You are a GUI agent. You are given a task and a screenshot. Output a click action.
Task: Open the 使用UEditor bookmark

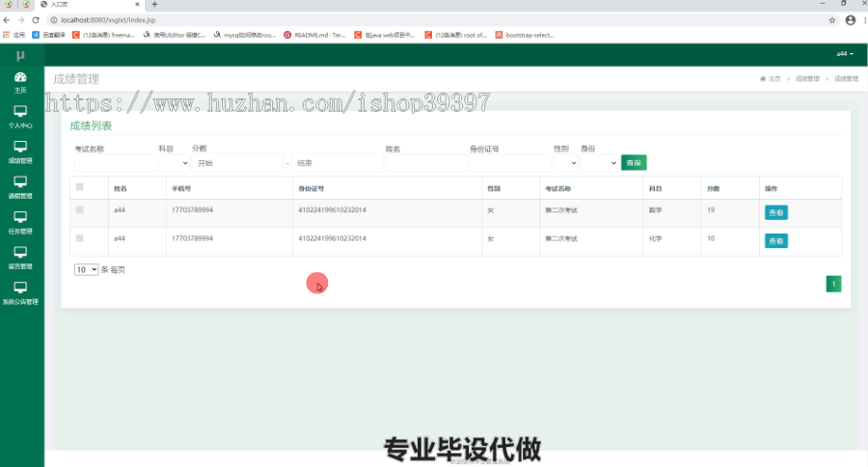175,35
